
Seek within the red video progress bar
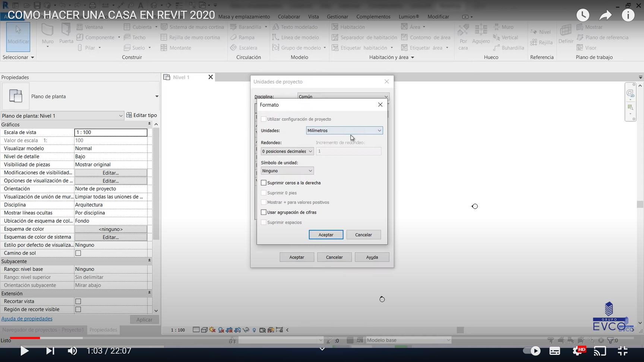click(25, 338)
